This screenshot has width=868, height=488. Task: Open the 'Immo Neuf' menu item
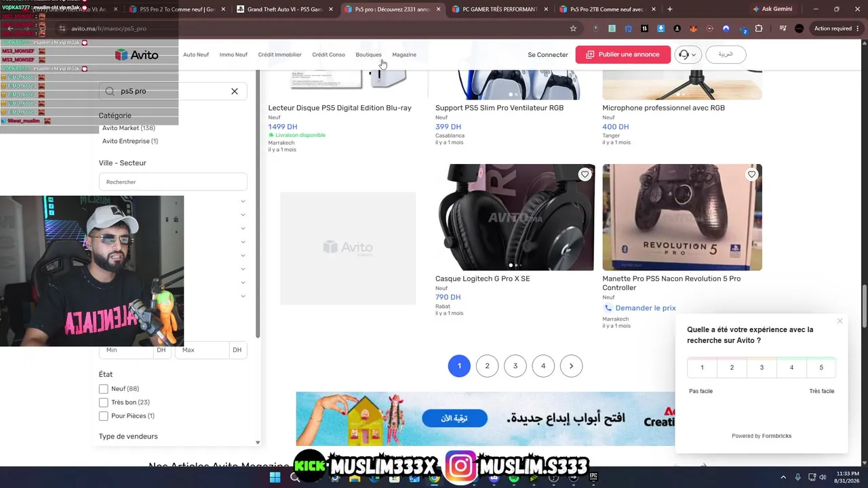(233, 55)
